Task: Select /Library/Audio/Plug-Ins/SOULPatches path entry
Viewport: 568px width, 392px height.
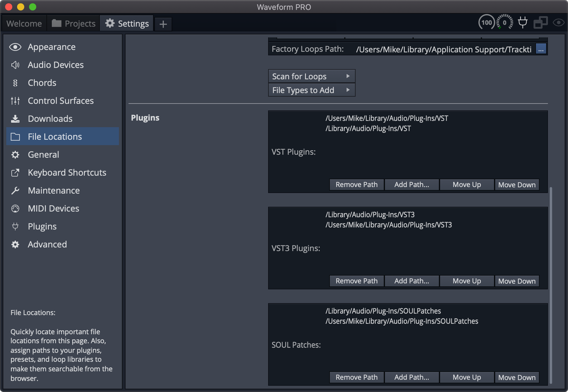Action: pyautogui.click(x=383, y=311)
